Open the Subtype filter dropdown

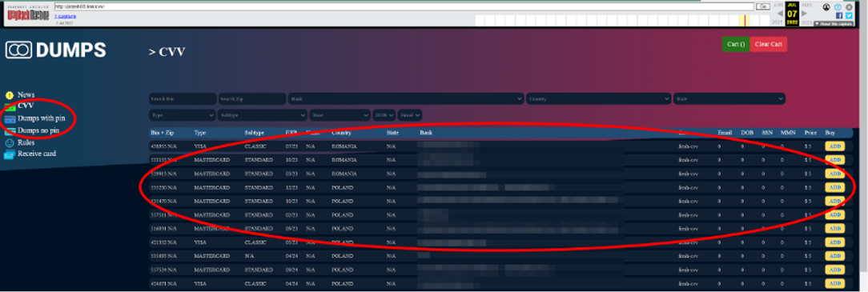tap(263, 115)
